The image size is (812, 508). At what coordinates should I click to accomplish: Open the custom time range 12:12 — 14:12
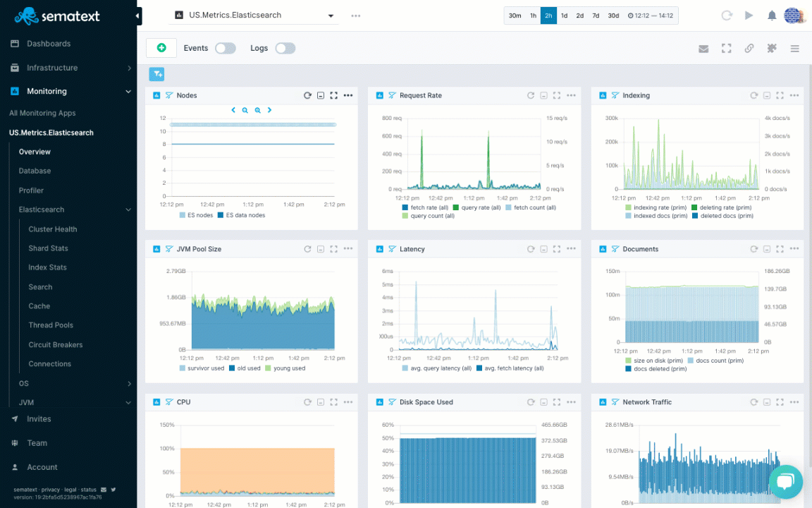pyautogui.click(x=651, y=16)
